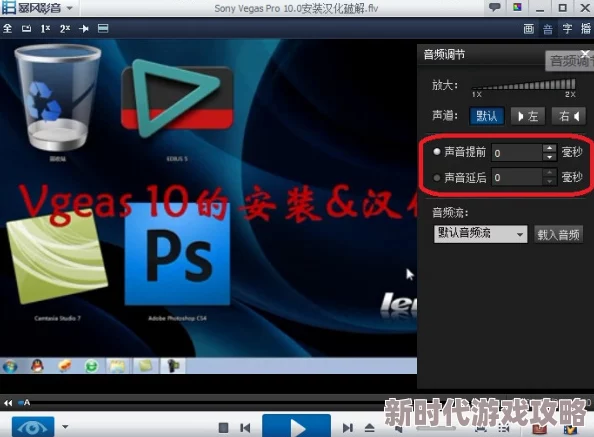The width and height of the screenshot is (594, 437).
Task: Decrease 声音延后 value with down arrow
Action: pos(549,181)
